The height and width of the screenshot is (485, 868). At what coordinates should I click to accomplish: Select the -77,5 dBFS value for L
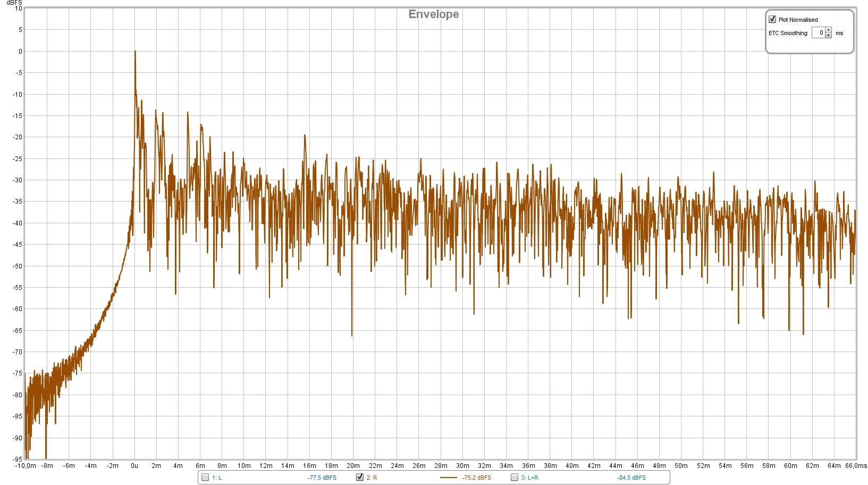click(x=322, y=478)
